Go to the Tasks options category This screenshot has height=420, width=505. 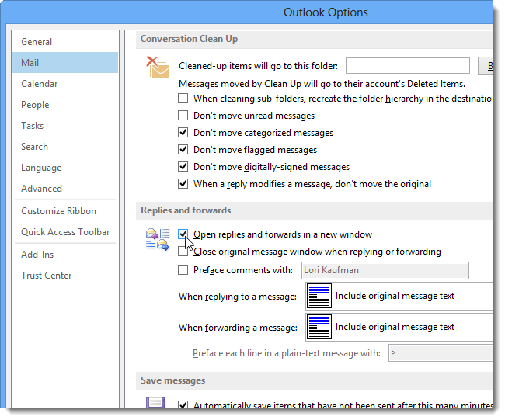(65, 126)
